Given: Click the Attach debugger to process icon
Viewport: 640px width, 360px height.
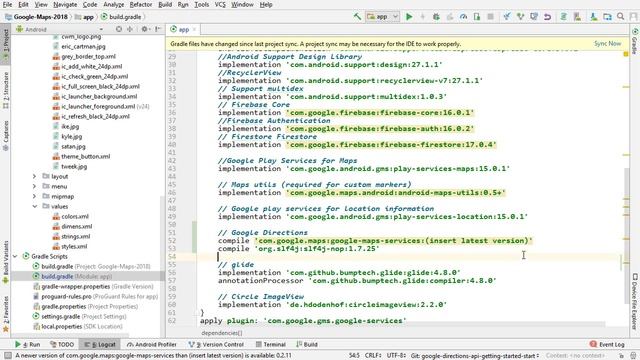Looking at the screenshot, I should 477,17.
